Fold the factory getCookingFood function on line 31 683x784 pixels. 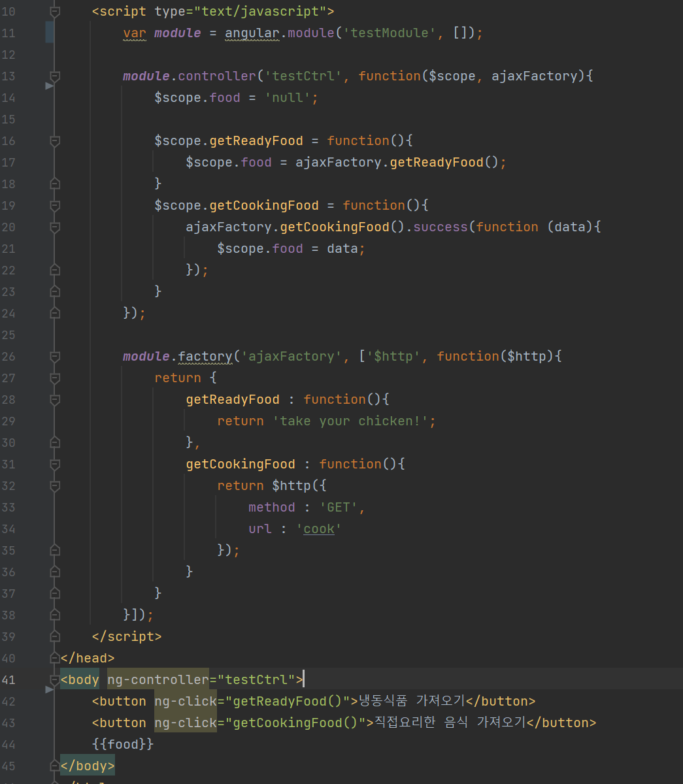pyautogui.click(x=55, y=464)
